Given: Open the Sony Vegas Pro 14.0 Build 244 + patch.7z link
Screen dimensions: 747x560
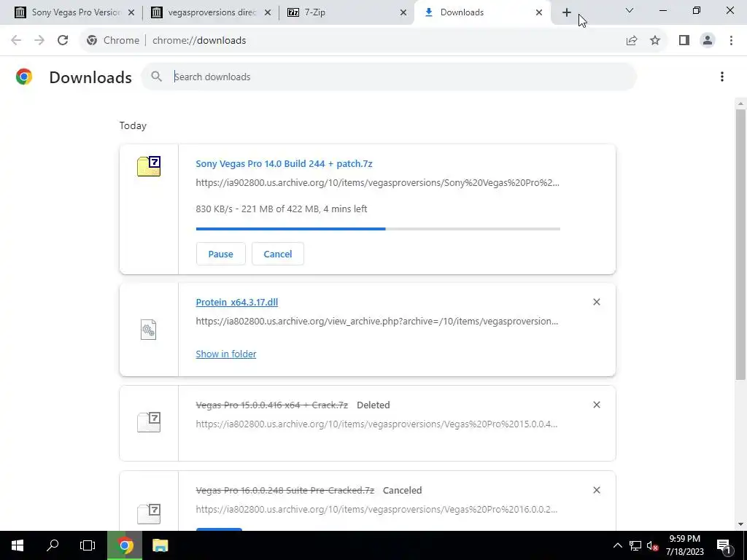Looking at the screenshot, I should pyautogui.click(x=284, y=163).
